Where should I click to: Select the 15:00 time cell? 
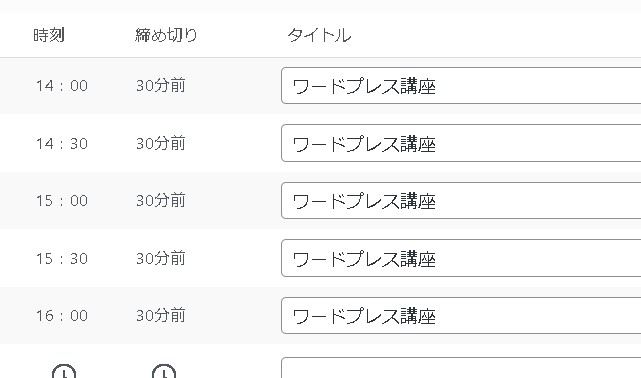point(62,201)
